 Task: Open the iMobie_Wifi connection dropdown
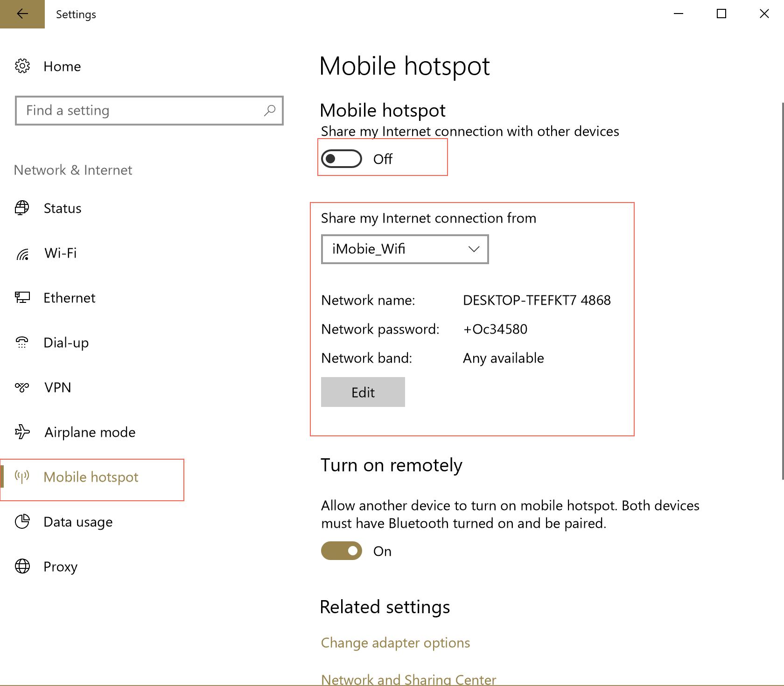(405, 249)
